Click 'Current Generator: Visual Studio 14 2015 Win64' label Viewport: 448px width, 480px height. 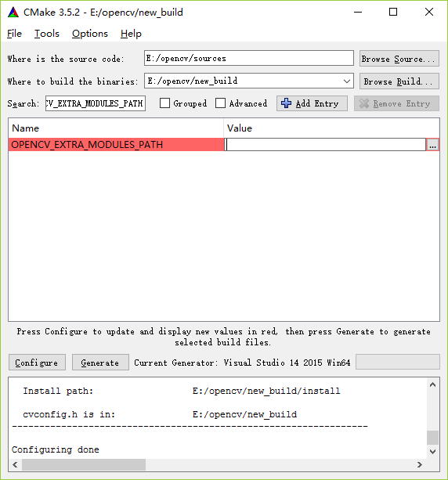[242, 363]
